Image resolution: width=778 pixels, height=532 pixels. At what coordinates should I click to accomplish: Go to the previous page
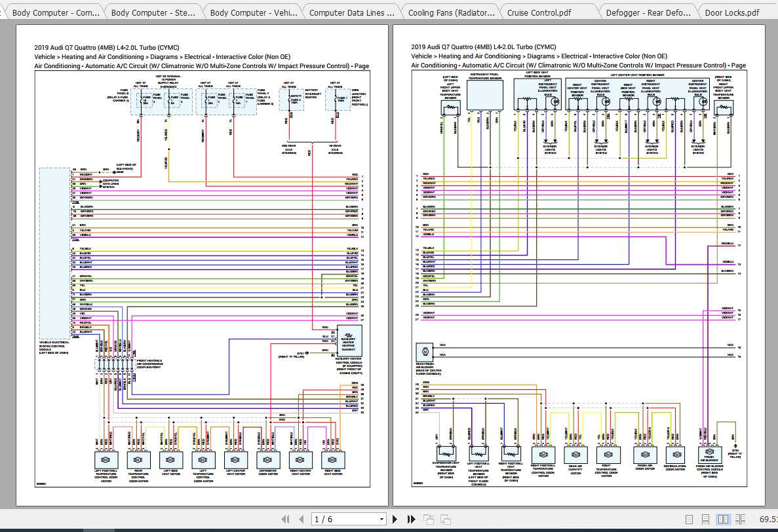point(301,519)
